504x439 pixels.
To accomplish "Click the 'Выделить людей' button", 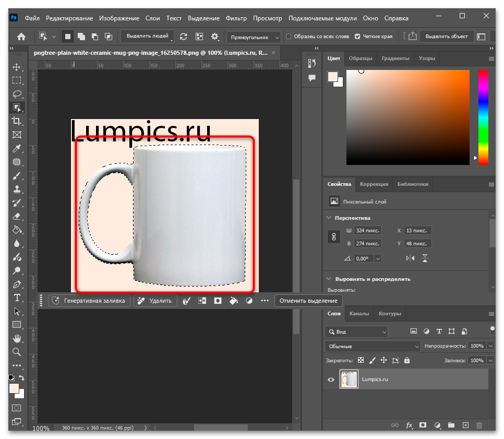I will tap(148, 37).
